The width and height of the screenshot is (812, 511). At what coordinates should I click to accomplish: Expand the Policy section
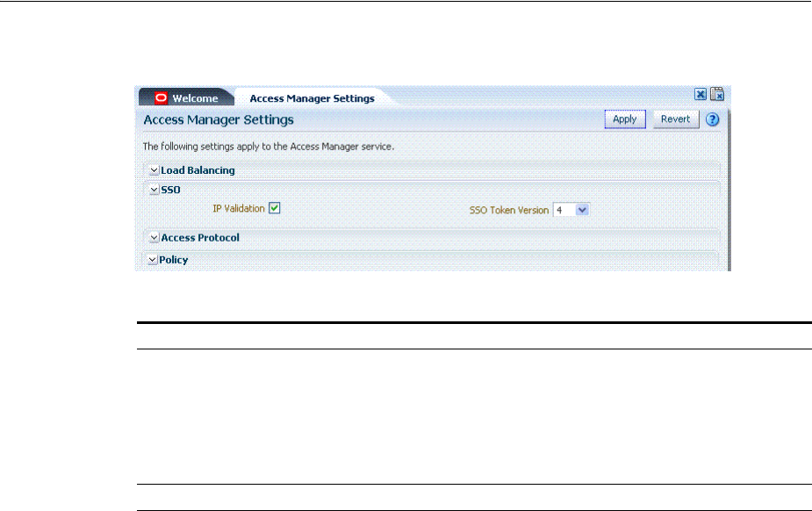[152, 260]
